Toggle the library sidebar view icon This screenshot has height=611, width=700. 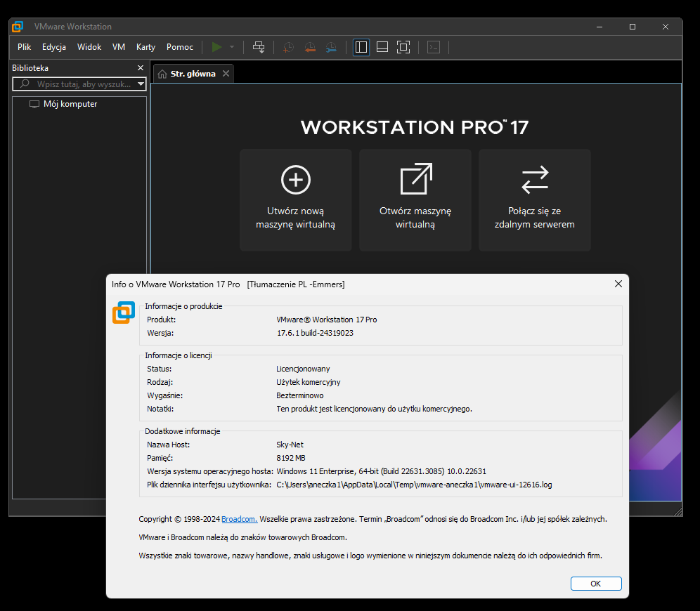361,47
